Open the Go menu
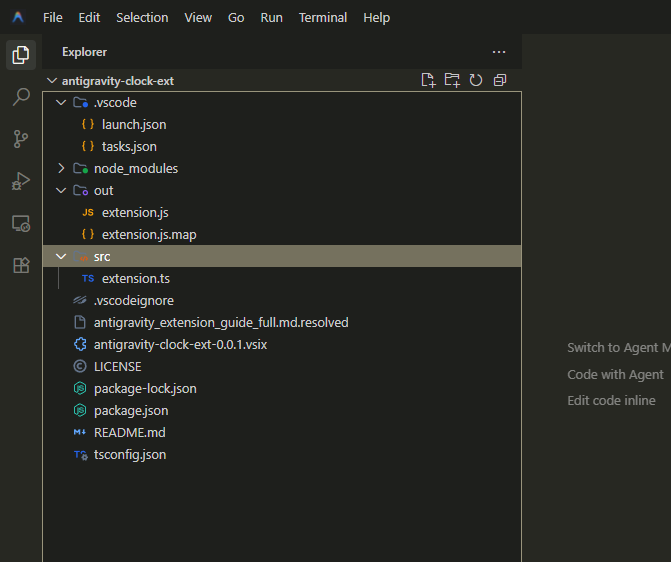Viewport: 671px width, 562px height. click(236, 18)
